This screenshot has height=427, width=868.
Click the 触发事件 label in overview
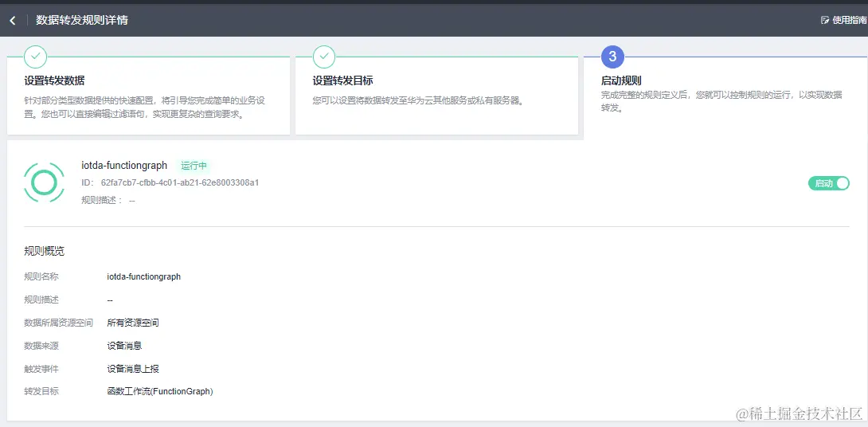41,368
